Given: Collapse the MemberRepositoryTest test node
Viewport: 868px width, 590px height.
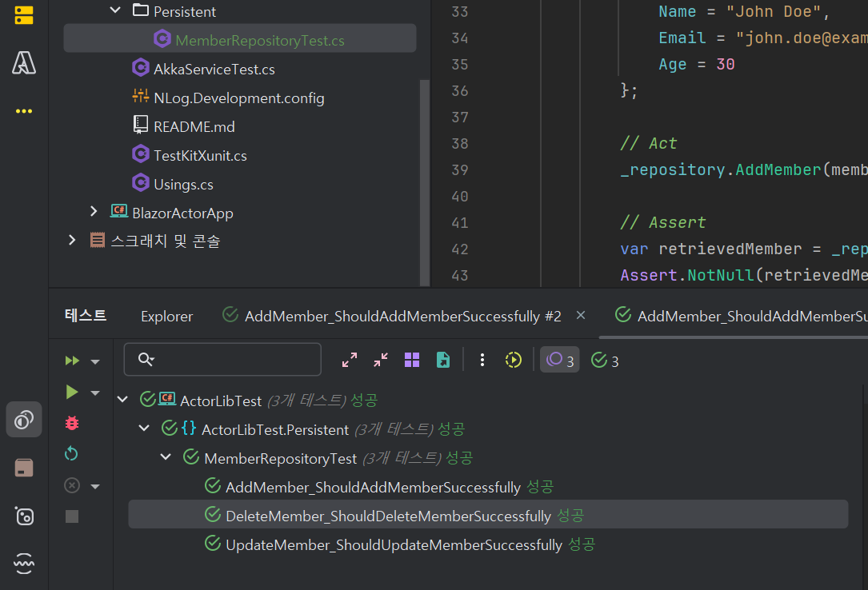Looking at the screenshot, I should 166,457.
